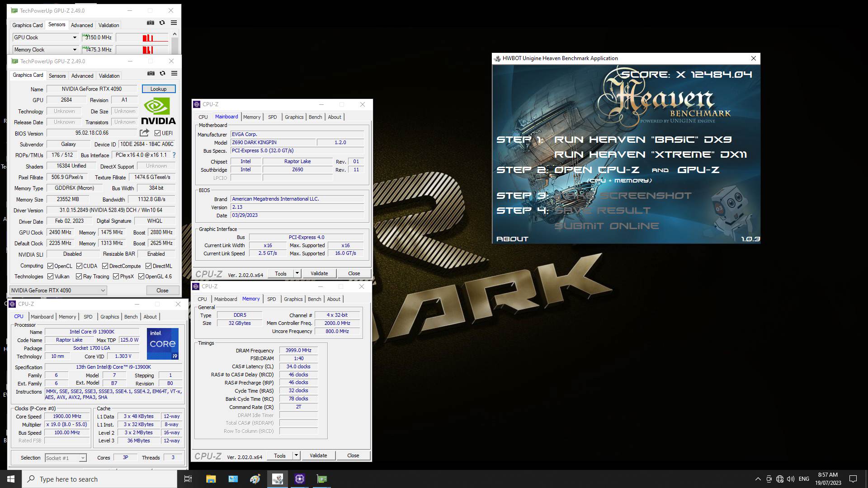Screen dimensions: 868x488
Task: Open Tools dropdown arrow in CPU-Z Mainboard
Action: pyautogui.click(x=297, y=273)
